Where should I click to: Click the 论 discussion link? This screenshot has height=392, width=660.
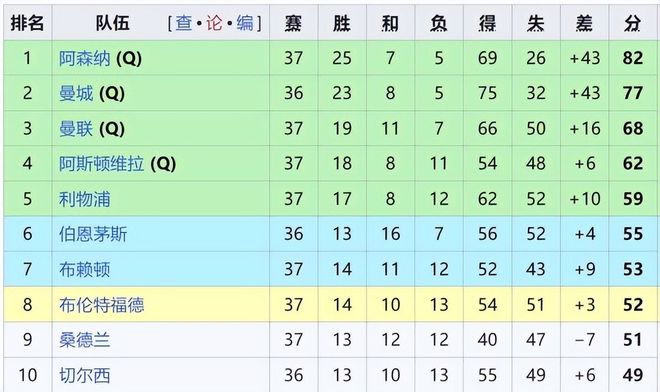[214, 23]
